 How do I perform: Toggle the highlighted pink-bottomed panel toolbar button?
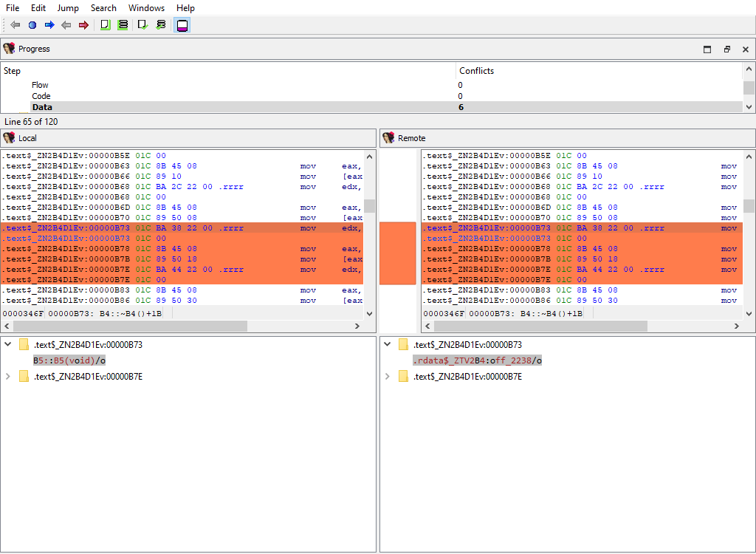pos(182,25)
